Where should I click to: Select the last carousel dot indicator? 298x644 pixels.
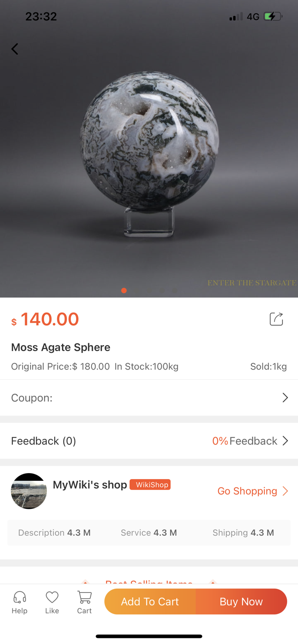pos(175,290)
